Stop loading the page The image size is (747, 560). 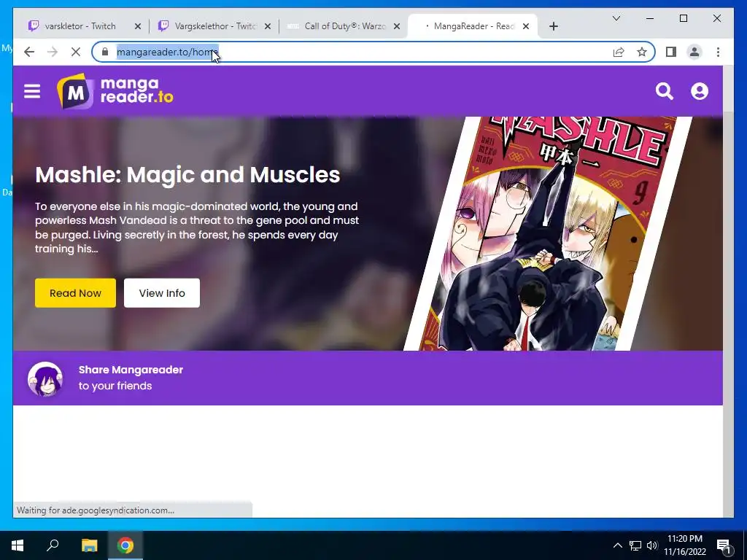click(76, 52)
